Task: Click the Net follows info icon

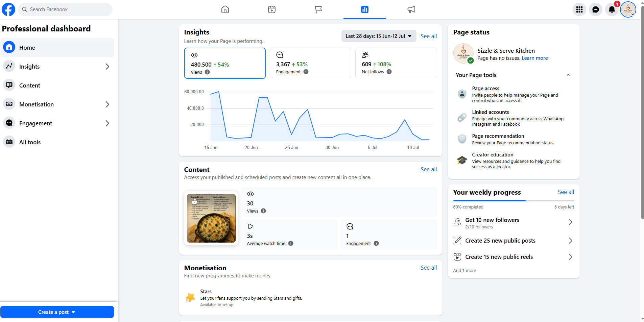Action: [x=389, y=72]
